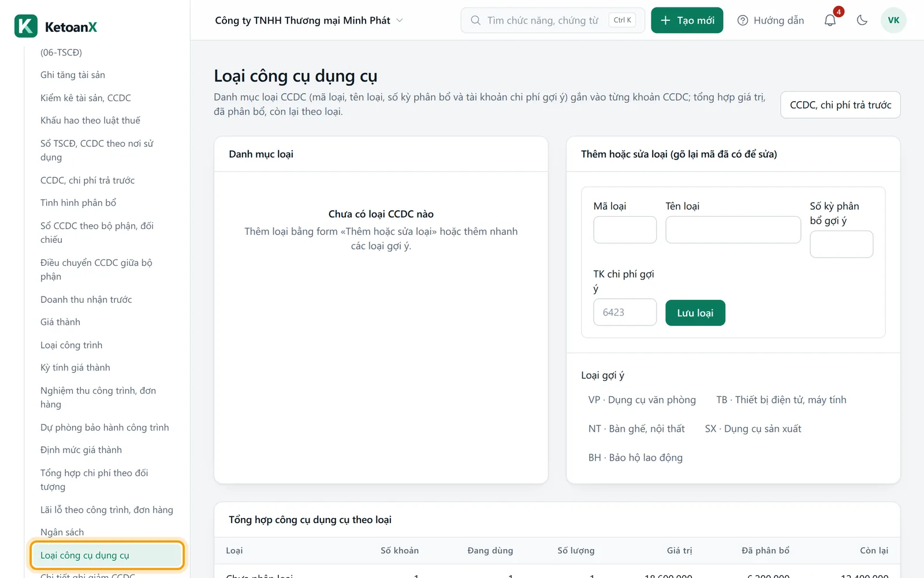
Task: Click the Tên loại text field
Action: pos(733,229)
